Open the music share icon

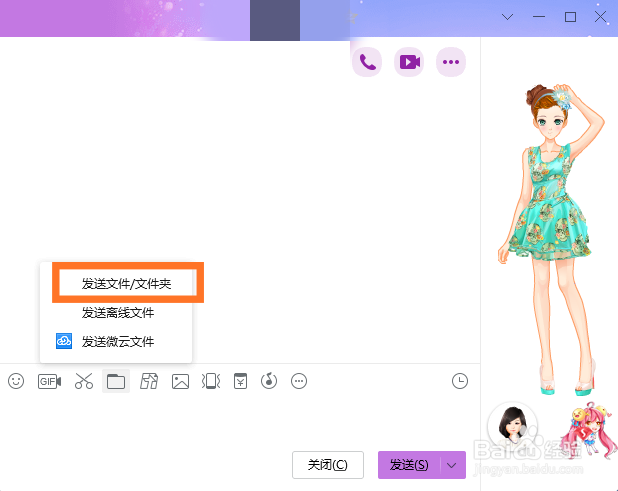point(269,381)
